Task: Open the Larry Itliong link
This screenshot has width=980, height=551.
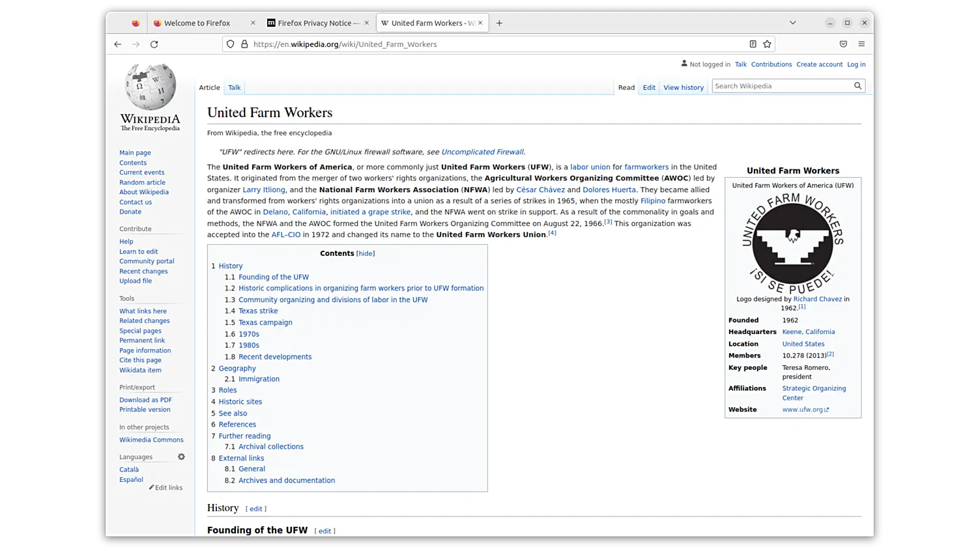Action: [x=264, y=190]
